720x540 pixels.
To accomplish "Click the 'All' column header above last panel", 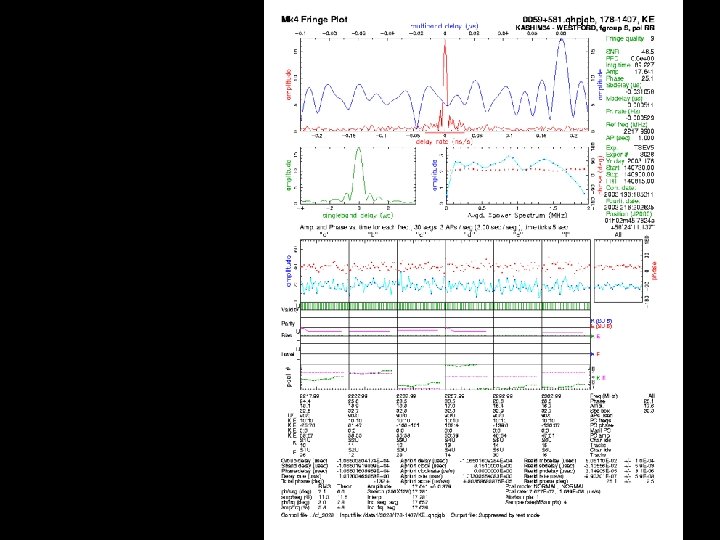I will 617,235.
